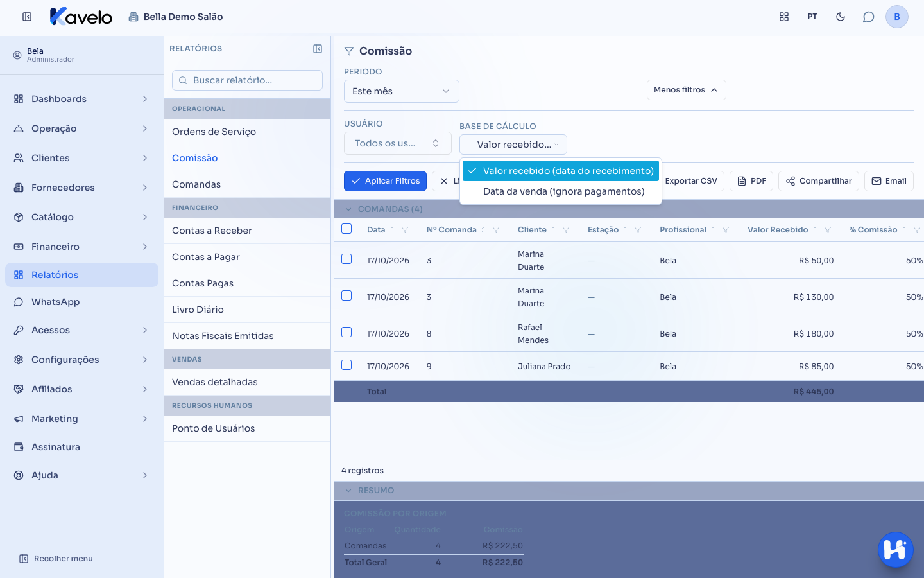Toggle dark mode moon icon
The height and width of the screenshot is (578, 924).
pyautogui.click(x=841, y=17)
